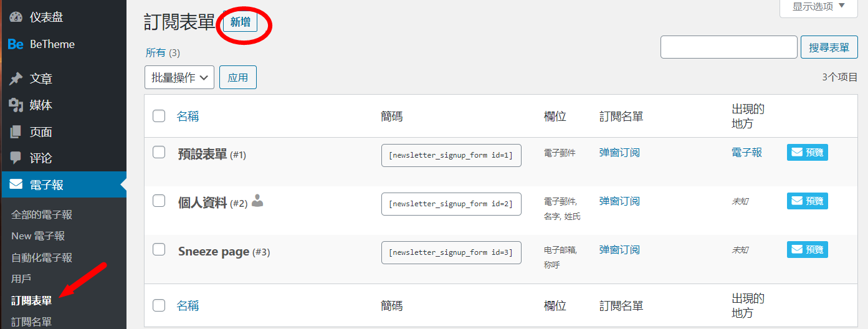Image resolution: width=868 pixels, height=329 pixels.
Task: Click the search forms text input field
Action: pos(729,47)
